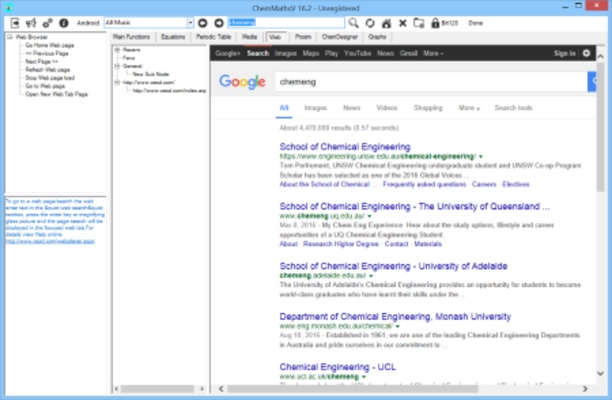The image size is (612, 400).
Task: Click the exit door icon in toolbar
Action: point(14,23)
